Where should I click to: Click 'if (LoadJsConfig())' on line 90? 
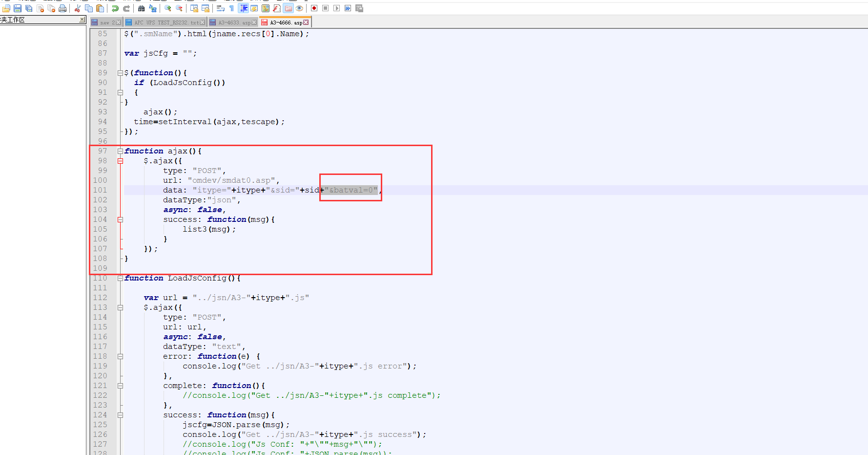tap(180, 83)
